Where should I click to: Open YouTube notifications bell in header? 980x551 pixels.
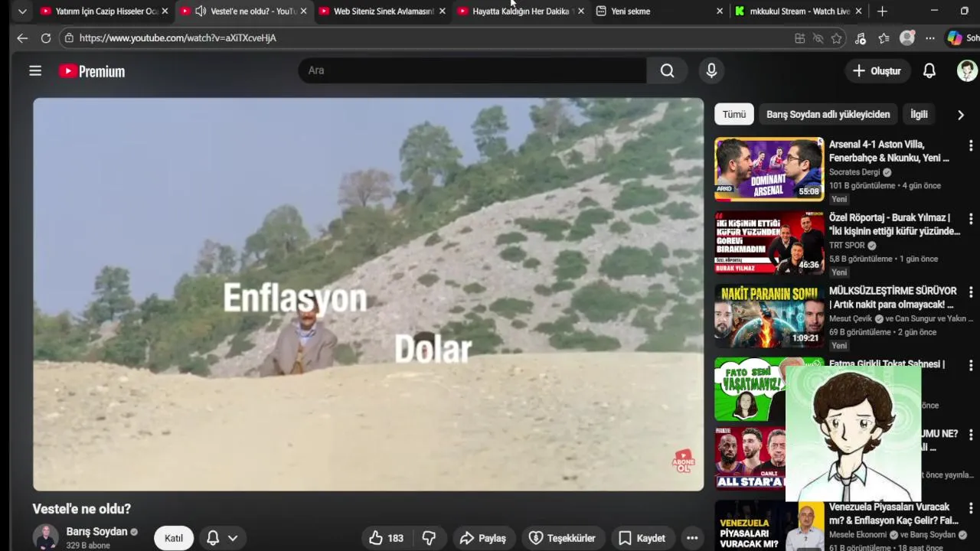click(x=929, y=70)
